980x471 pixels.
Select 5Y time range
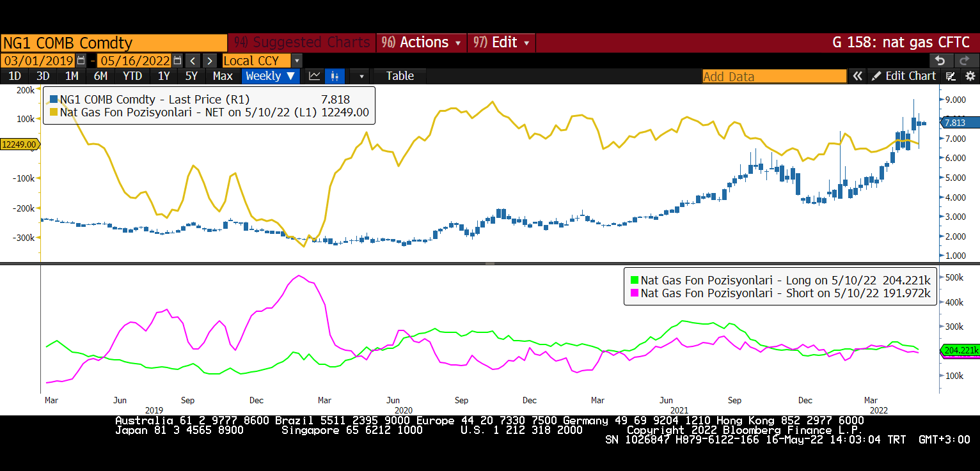tap(192, 76)
